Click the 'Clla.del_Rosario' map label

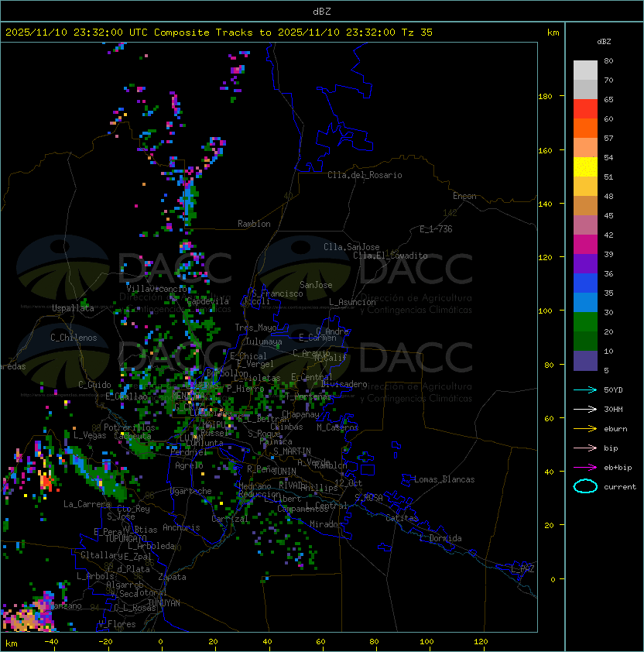[365, 175]
